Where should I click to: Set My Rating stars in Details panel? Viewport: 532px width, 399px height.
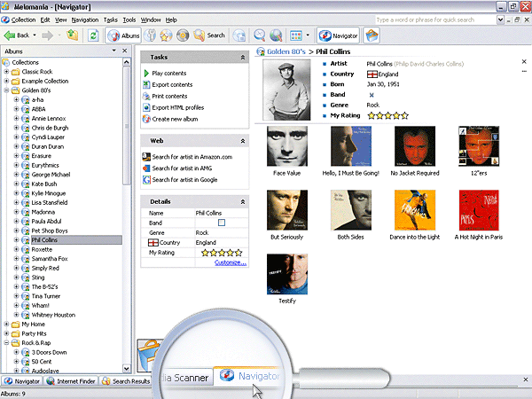(x=221, y=253)
